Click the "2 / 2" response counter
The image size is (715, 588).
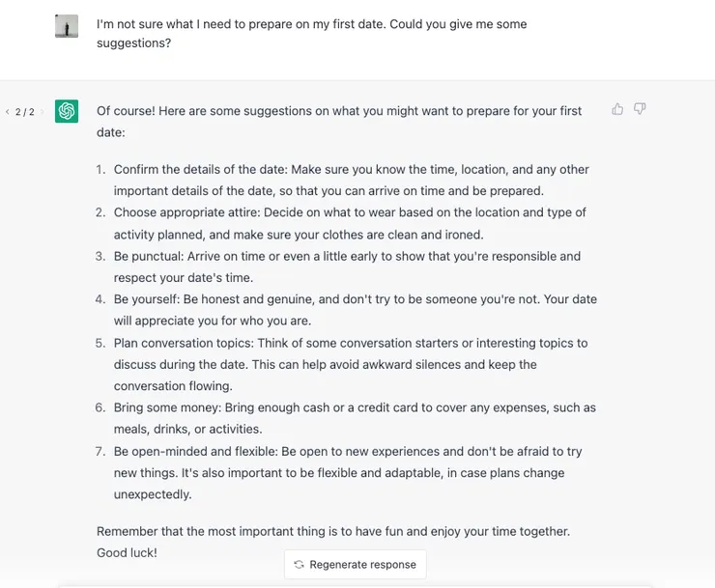point(24,112)
